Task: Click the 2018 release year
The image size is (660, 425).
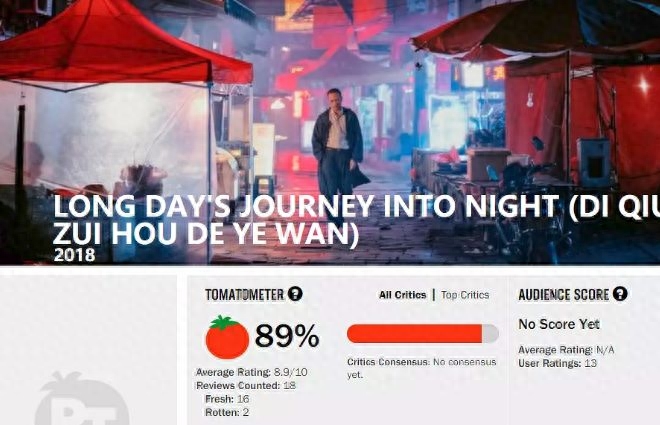Action: click(74, 255)
